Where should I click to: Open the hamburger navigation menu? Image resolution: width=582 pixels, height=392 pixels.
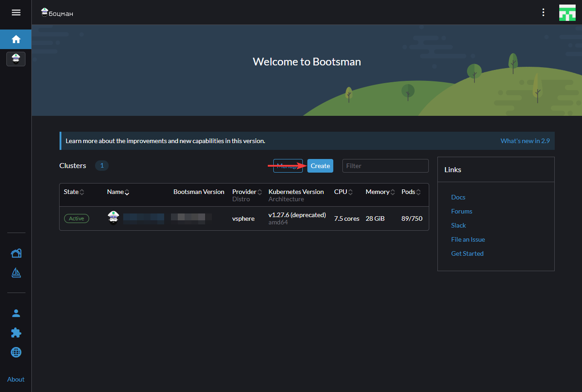click(x=16, y=13)
